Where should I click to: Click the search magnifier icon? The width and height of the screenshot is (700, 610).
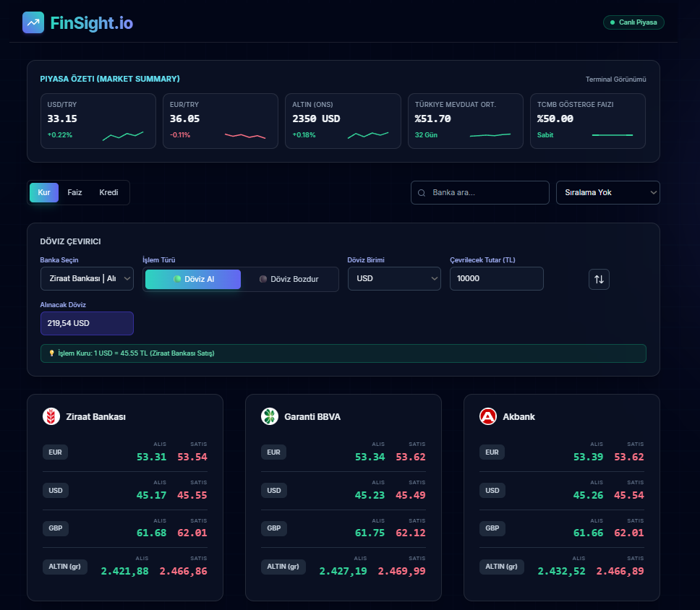tap(422, 193)
